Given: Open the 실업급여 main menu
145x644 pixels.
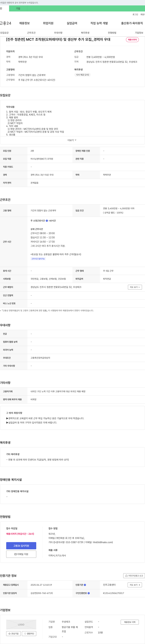Looking at the screenshot, I should (72, 23).
